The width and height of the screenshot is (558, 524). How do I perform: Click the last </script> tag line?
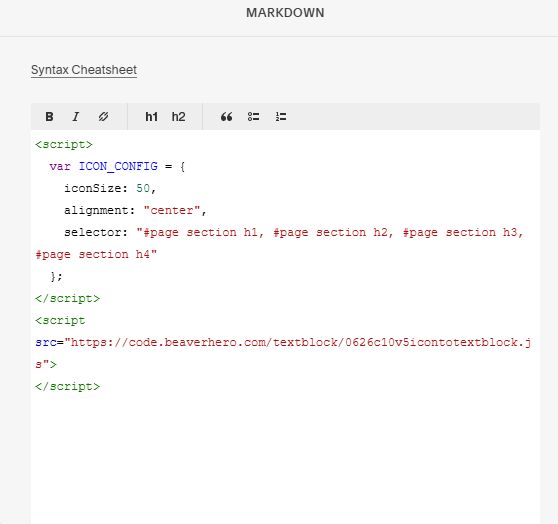tap(68, 386)
